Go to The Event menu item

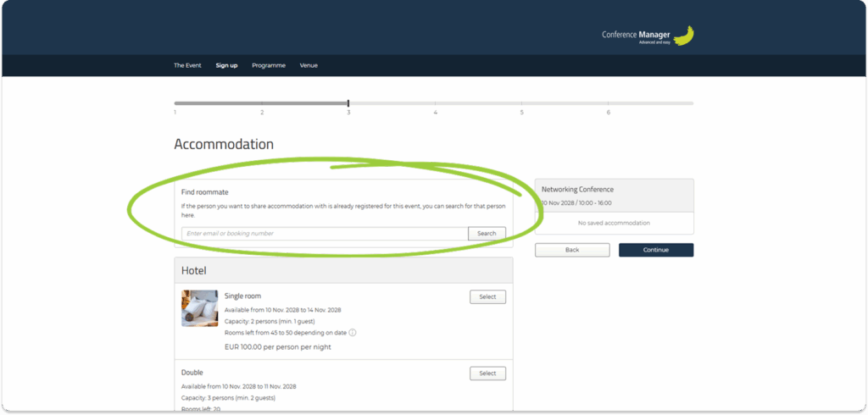coord(187,65)
